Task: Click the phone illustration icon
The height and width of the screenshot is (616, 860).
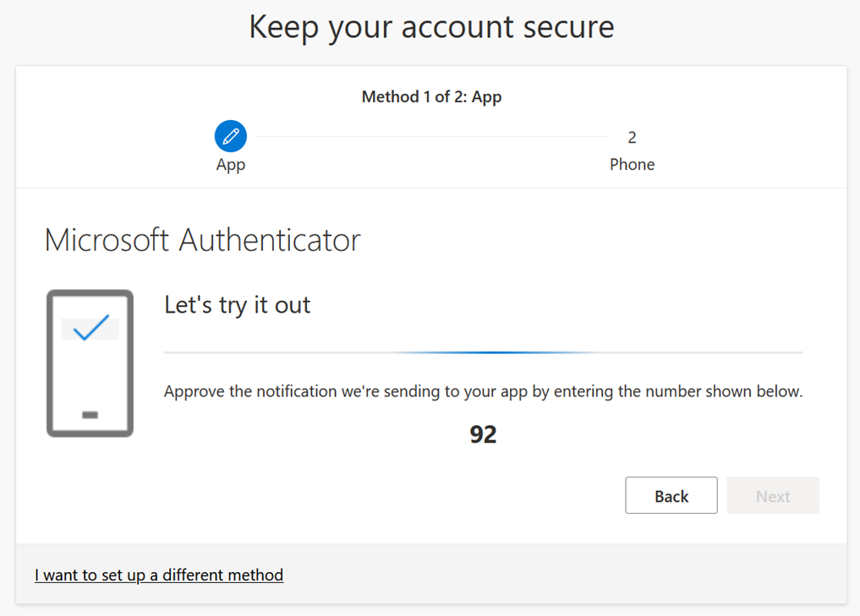Action: (90, 363)
